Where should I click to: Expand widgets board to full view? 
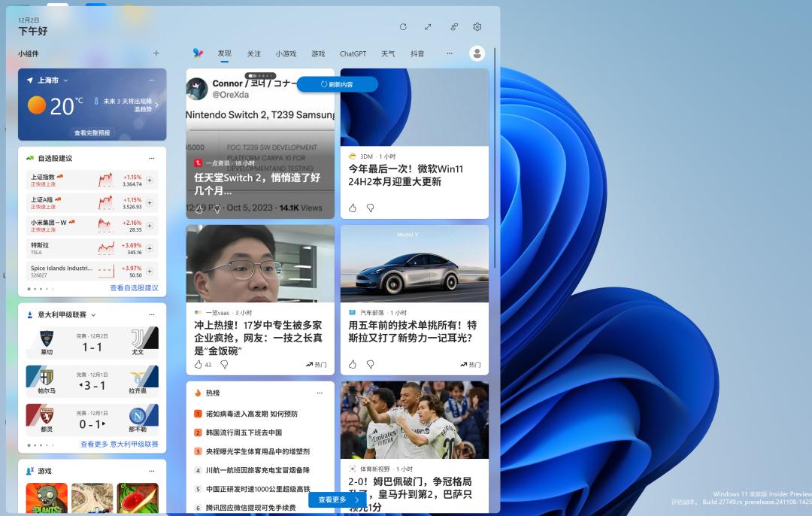[x=428, y=27]
